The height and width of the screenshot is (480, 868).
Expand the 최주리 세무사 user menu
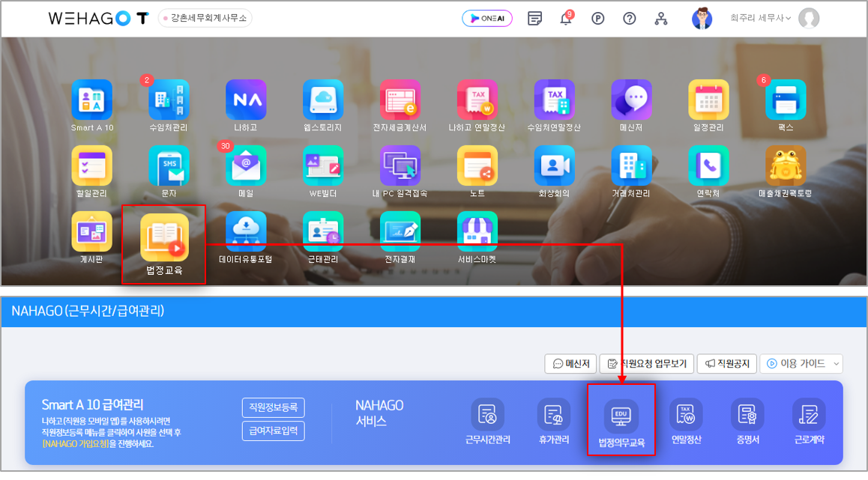tap(760, 19)
